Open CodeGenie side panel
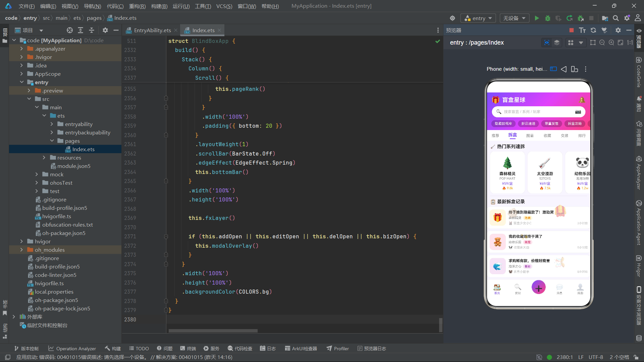 coord(639,72)
